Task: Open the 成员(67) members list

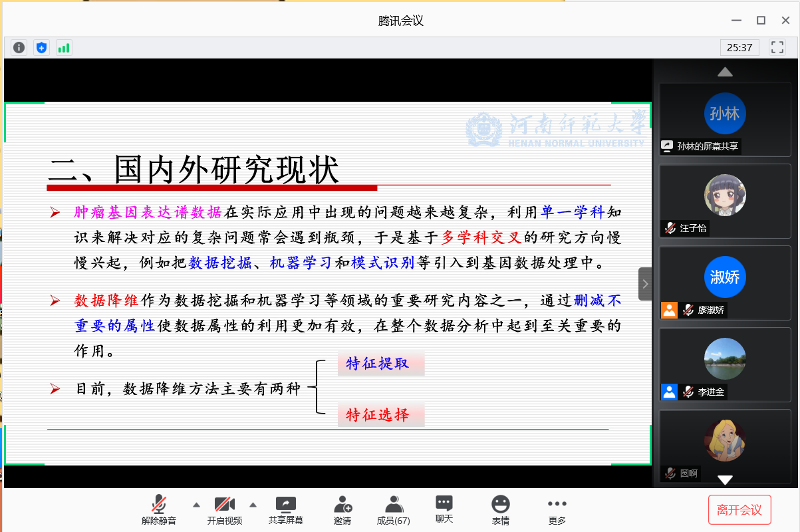Action: point(393,510)
